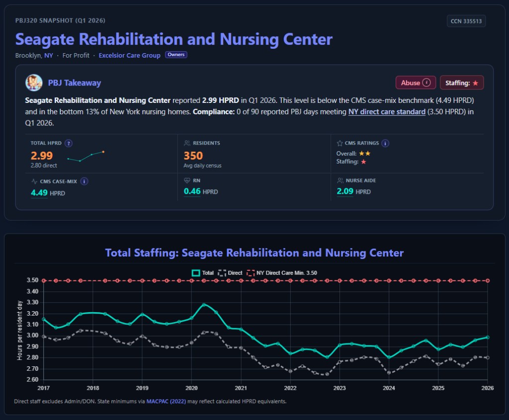This screenshot has height=420, width=509.
Task: Click the 3.50 y-axis label
Action: [x=32, y=280]
